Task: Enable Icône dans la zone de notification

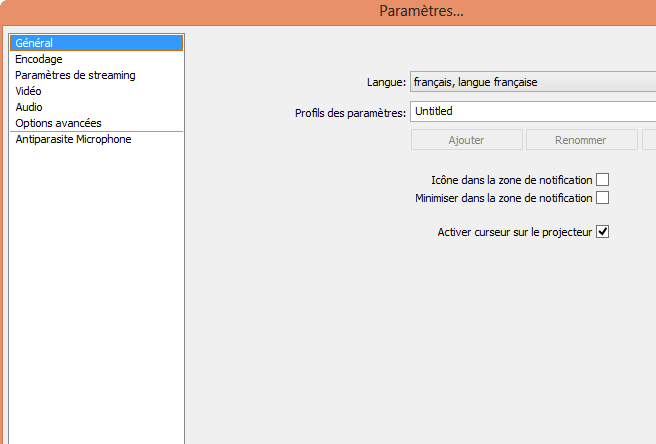Action: point(602,180)
